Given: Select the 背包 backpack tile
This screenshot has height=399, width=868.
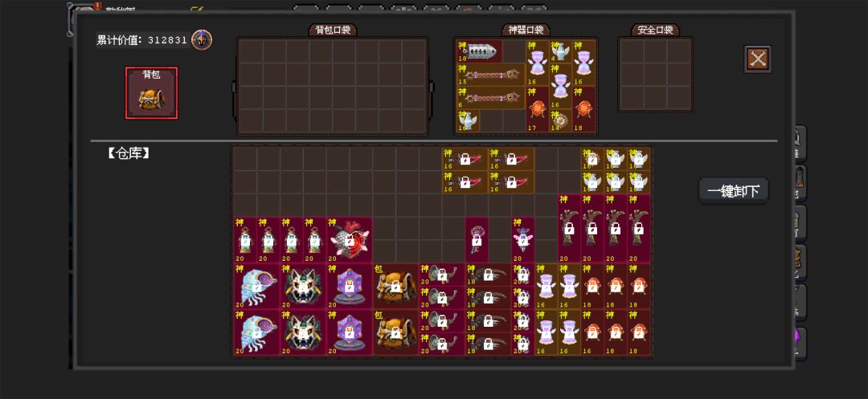Looking at the screenshot, I should click(x=151, y=93).
